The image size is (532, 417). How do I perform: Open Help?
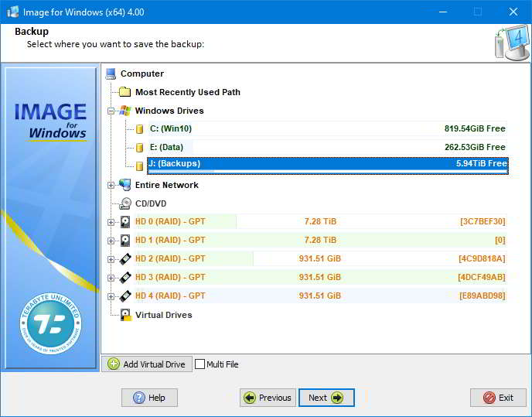(x=150, y=398)
